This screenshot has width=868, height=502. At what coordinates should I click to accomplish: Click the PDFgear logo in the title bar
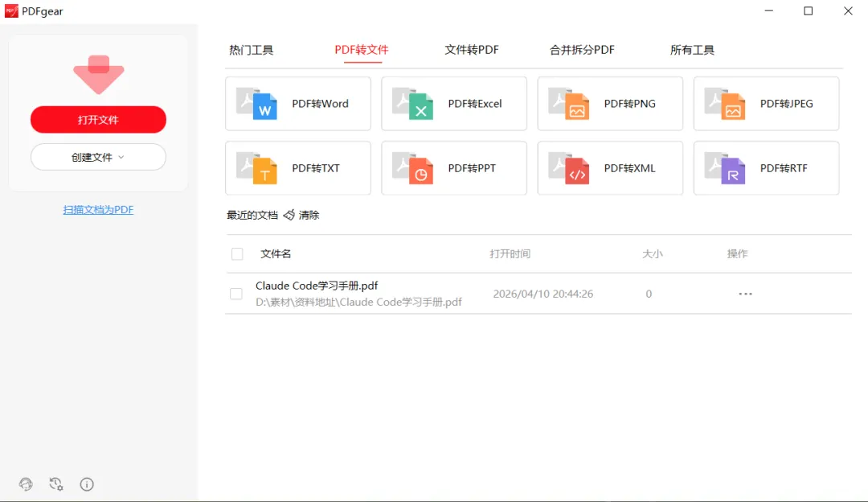[11, 11]
